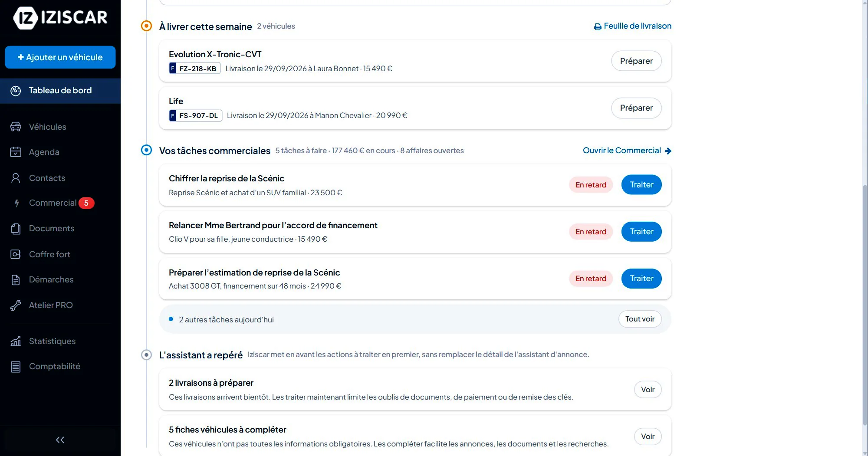
Task: Click Tout voir for other tasks
Action: pos(640,319)
